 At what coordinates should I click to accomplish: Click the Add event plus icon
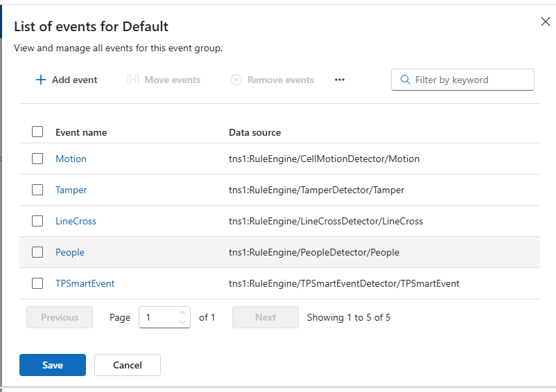[x=41, y=80]
